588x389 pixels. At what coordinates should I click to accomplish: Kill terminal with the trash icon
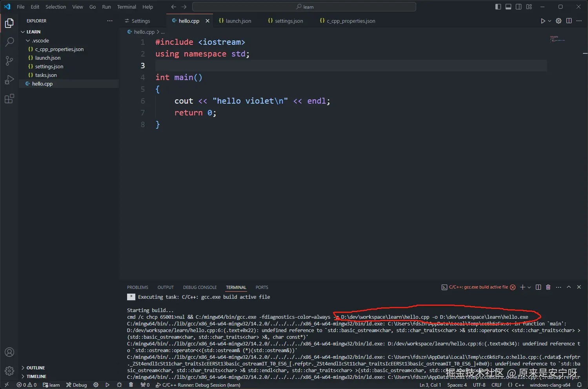pos(548,287)
